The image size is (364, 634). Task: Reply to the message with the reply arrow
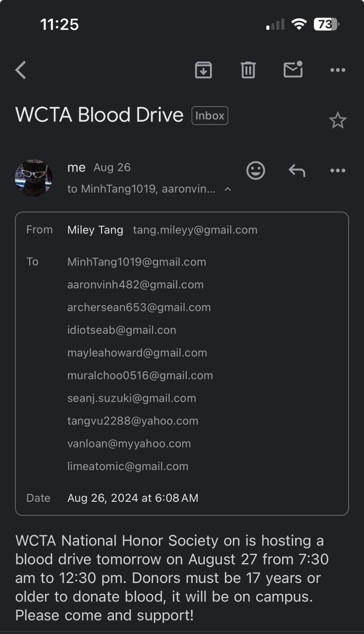coord(297,171)
